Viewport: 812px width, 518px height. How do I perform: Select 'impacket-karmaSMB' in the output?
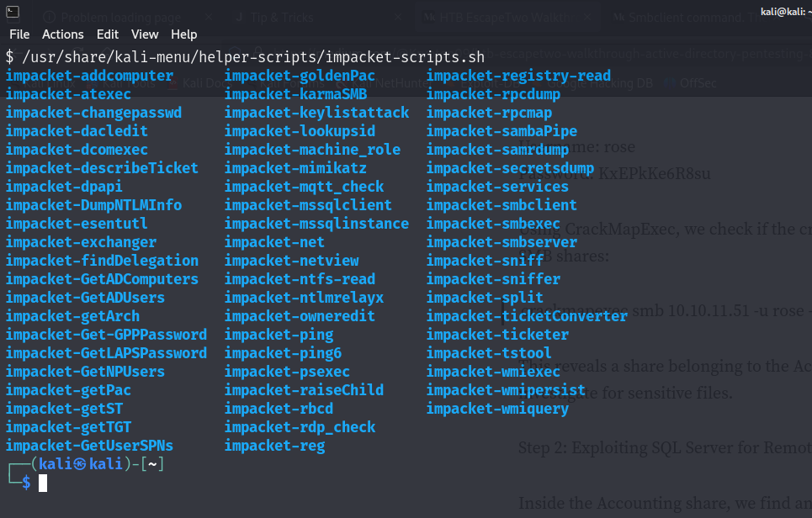coord(295,94)
